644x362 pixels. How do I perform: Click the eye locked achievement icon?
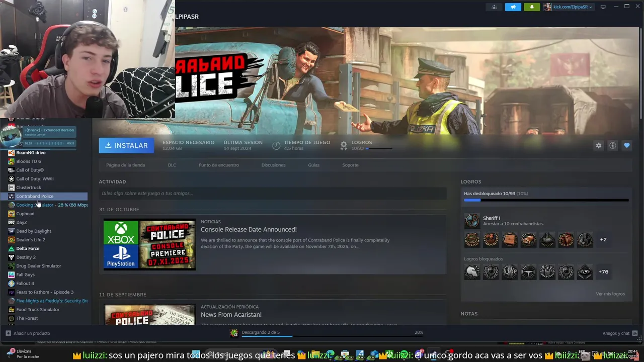click(x=585, y=272)
